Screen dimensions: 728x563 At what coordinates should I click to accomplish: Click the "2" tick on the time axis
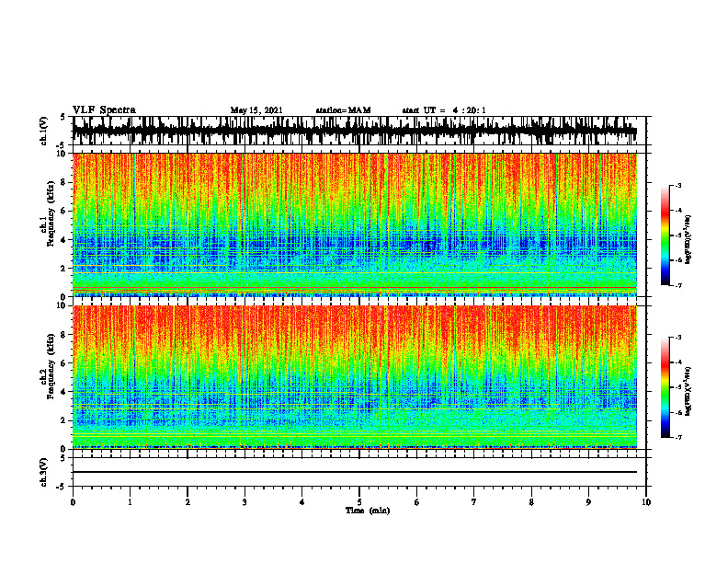188,502
